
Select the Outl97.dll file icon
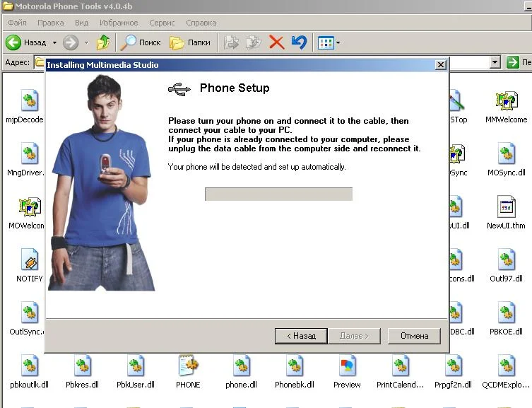point(507,260)
